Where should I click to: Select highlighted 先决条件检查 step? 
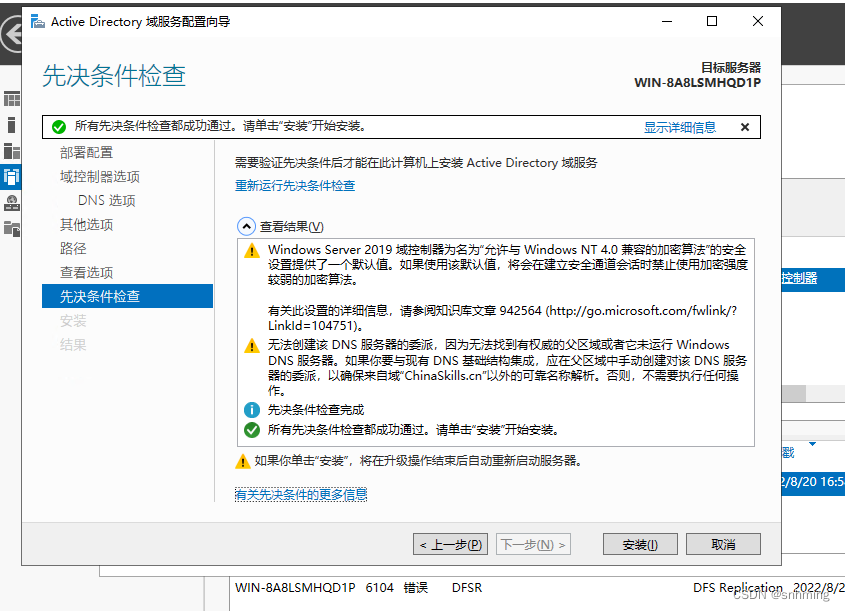pos(127,296)
